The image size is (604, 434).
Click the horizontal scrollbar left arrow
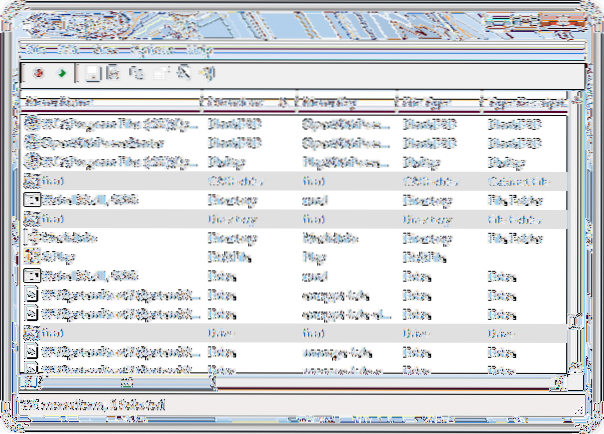tap(29, 380)
